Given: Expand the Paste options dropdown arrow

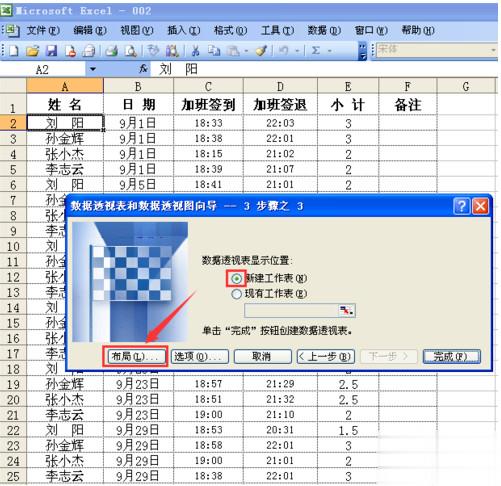Looking at the screenshot, I should pos(246,51).
